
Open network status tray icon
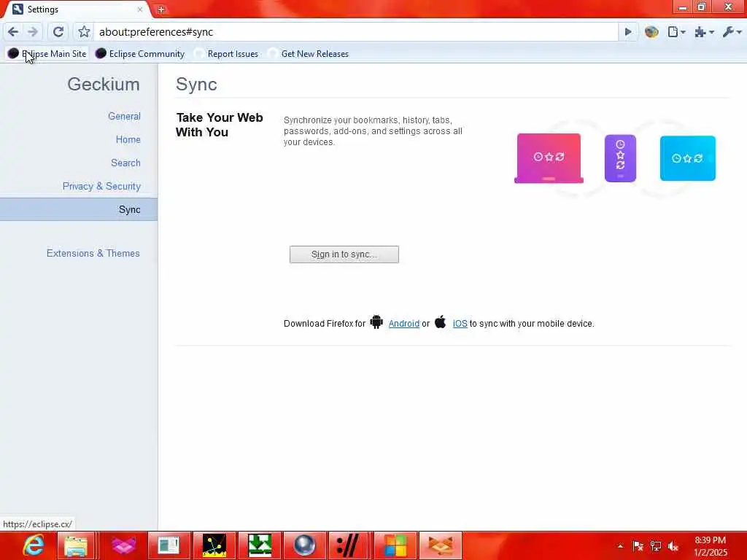(x=656, y=546)
